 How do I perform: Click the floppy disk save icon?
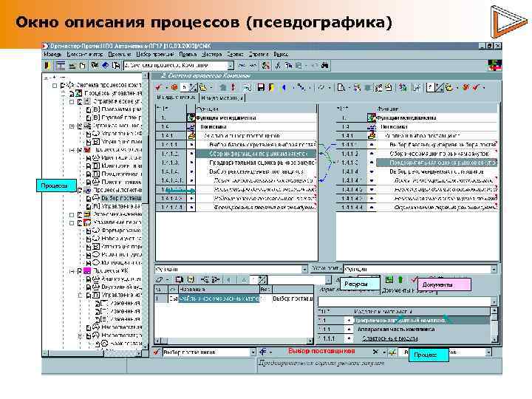tap(261, 87)
